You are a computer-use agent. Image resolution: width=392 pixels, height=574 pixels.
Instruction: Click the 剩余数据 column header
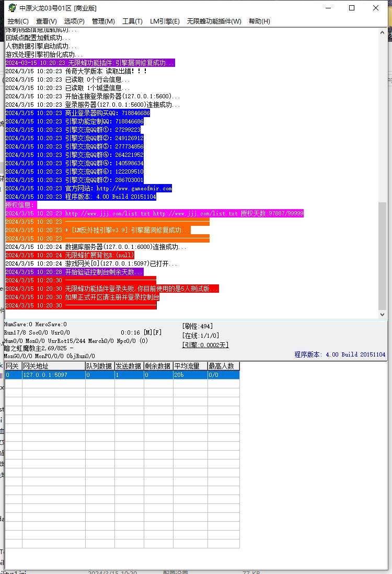tap(158, 366)
